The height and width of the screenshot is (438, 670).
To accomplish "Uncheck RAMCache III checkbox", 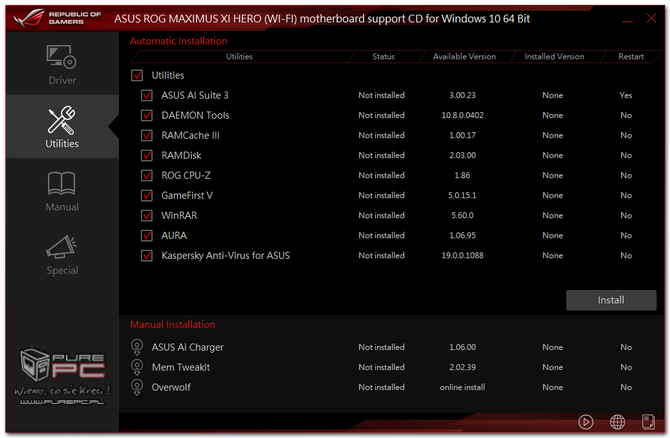I will 147,135.
